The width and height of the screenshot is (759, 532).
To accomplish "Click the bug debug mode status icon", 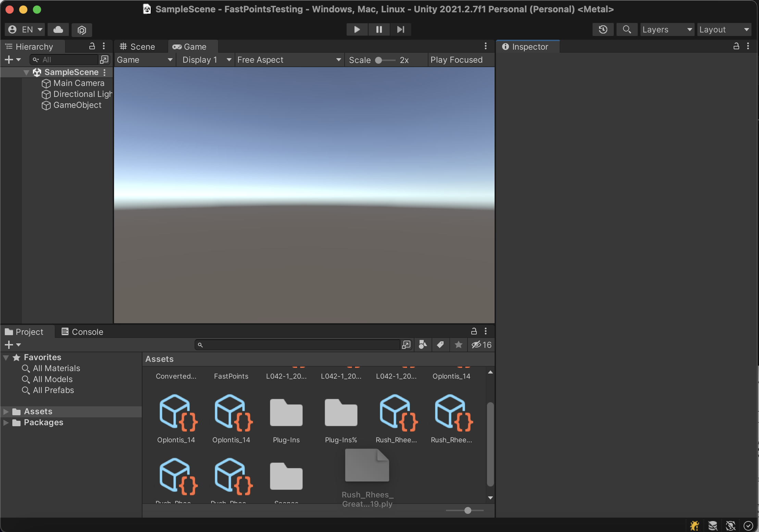I will pos(695,525).
